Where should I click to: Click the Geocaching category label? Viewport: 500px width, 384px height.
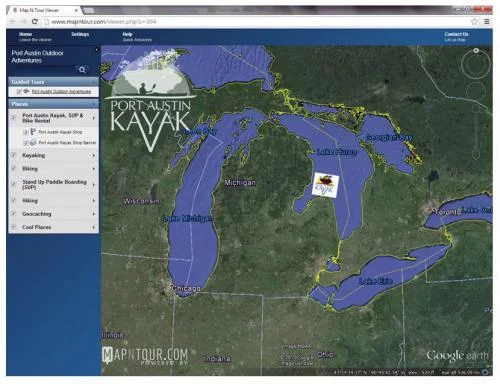(37, 214)
